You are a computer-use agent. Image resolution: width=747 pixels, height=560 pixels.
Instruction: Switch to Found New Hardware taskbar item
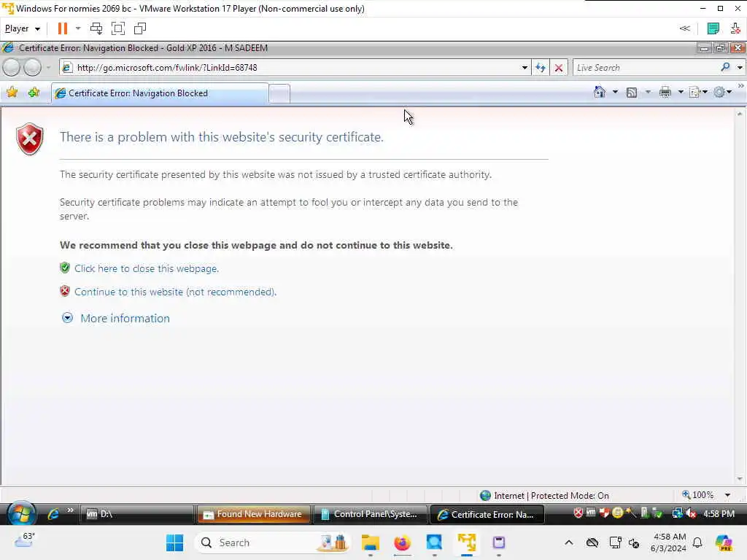253,514
